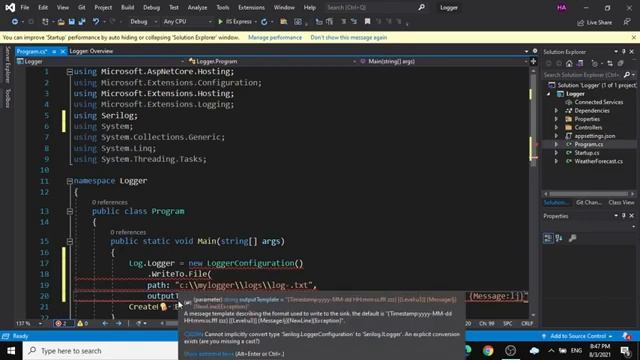The image size is (640, 360).
Task: Click the bookmark icon in the toolbar
Action: click(367, 22)
